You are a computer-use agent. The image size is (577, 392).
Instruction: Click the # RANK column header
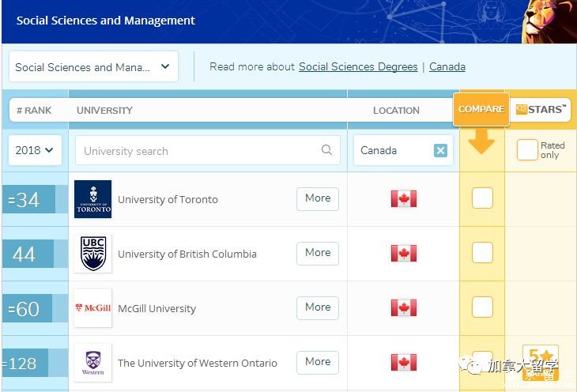(x=34, y=111)
